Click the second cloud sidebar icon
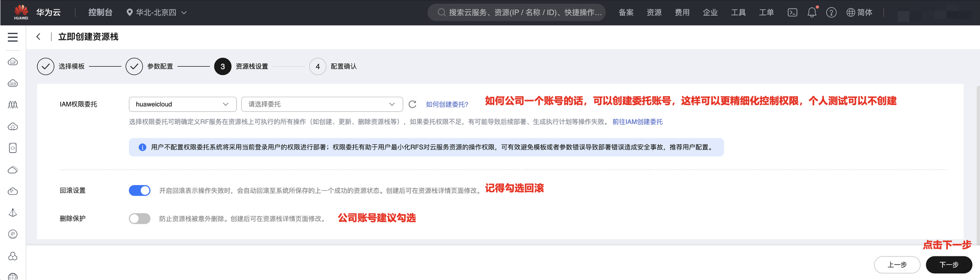Viewport: 980px width, 280px height. (13, 83)
